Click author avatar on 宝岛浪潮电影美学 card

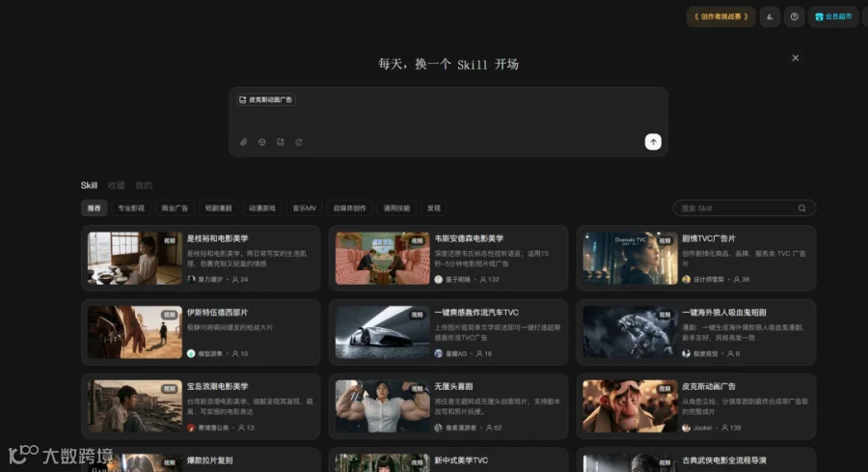(x=191, y=428)
